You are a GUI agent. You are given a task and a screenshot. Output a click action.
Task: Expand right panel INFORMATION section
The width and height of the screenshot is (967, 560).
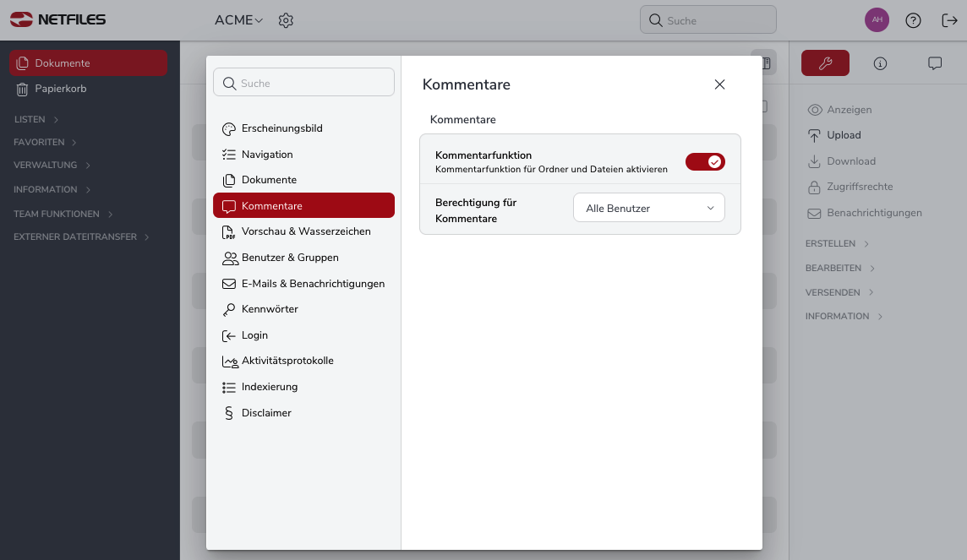pos(844,316)
